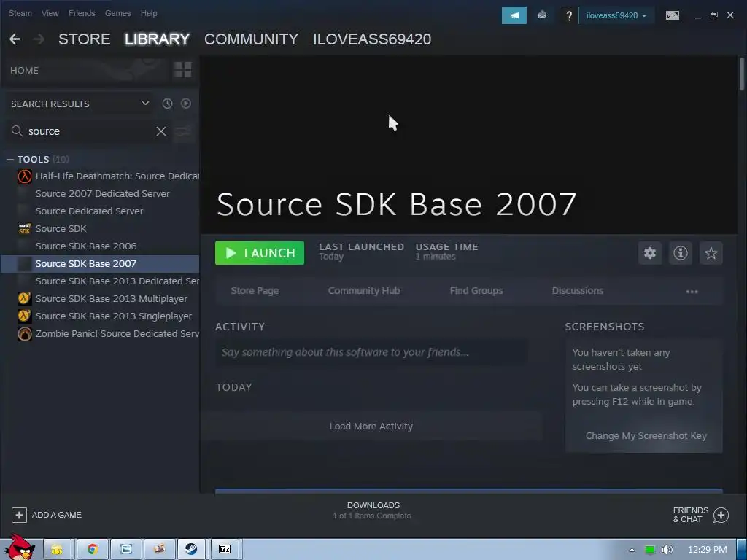Add Source SDK Base 2007 to favorites
Viewport: 747px width, 560px height.
coord(711,253)
